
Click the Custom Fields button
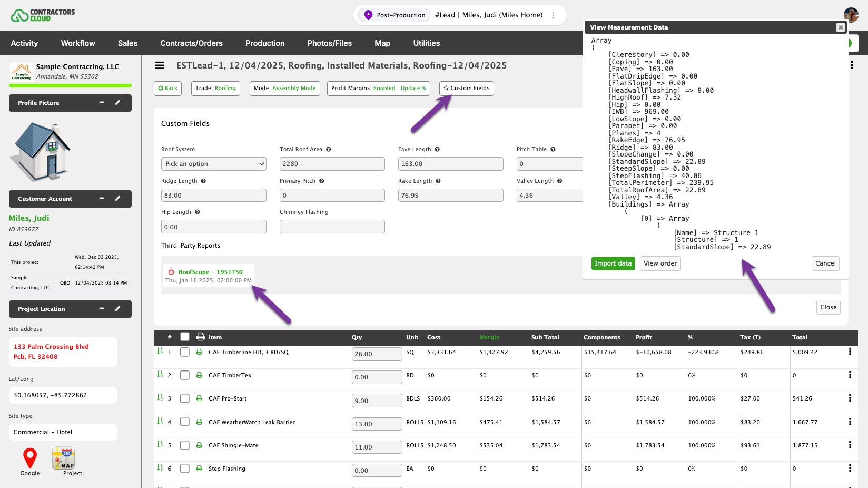pos(467,89)
